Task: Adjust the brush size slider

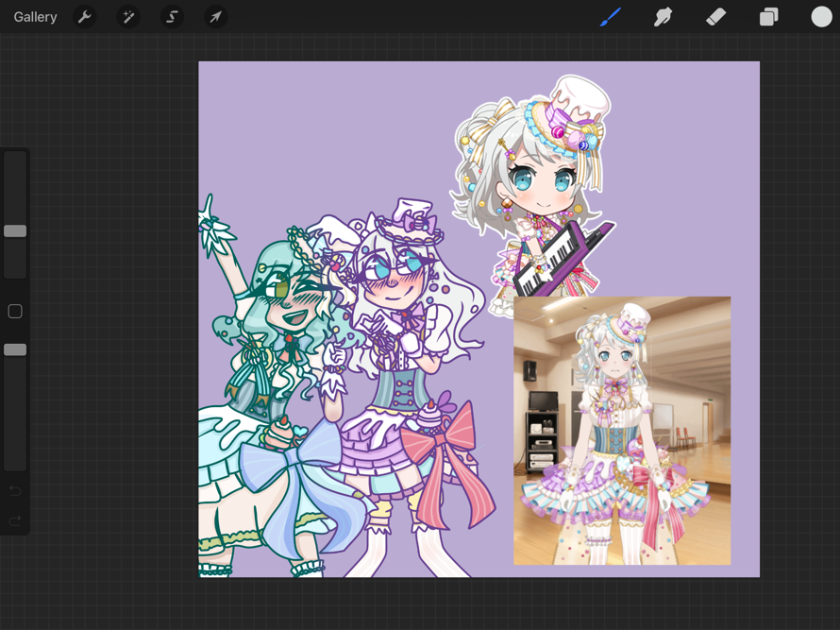Action: [x=15, y=230]
